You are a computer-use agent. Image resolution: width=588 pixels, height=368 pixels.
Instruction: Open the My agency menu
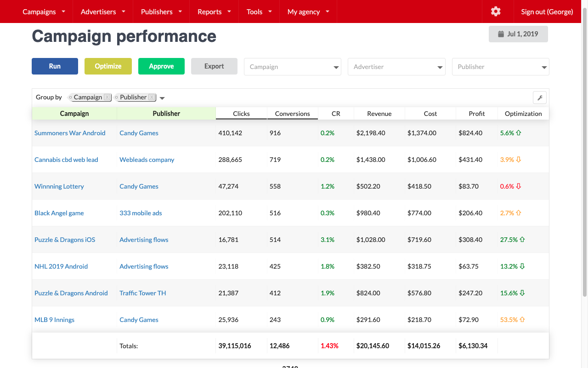pos(308,11)
